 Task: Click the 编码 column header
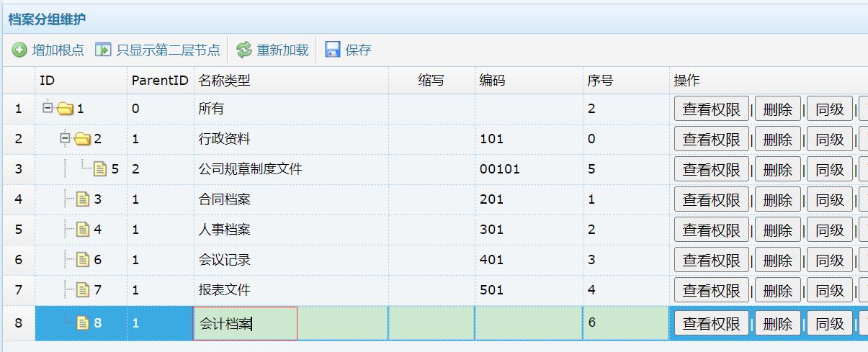click(x=492, y=81)
